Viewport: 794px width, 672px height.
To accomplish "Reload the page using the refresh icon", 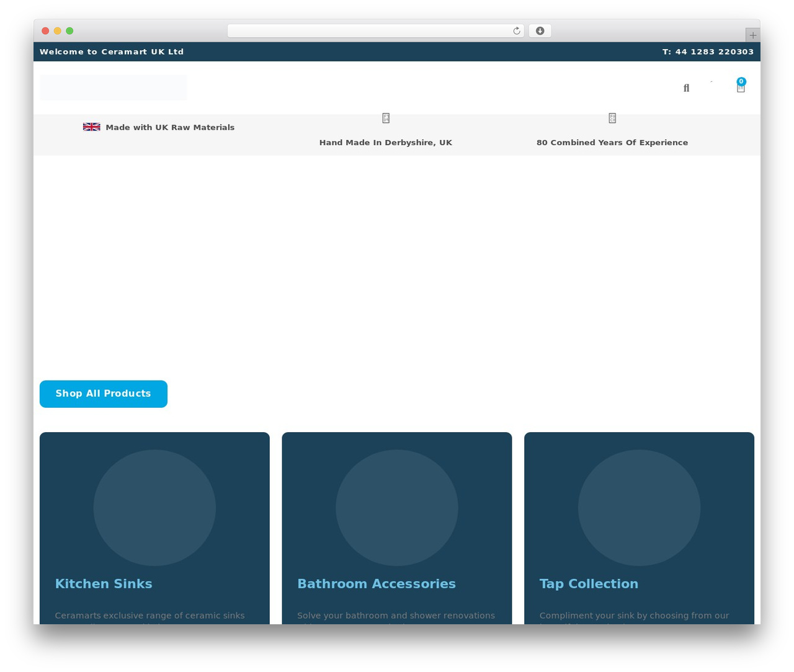I will (x=517, y=31).
